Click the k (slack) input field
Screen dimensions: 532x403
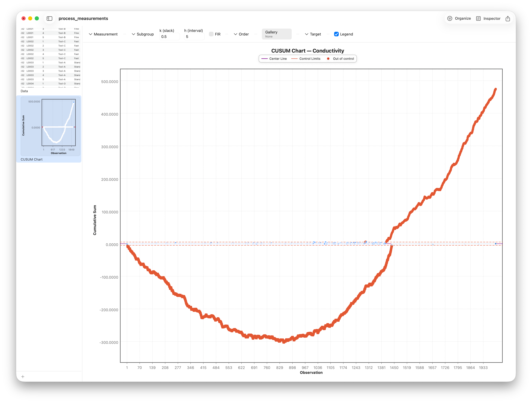point(169,36)
